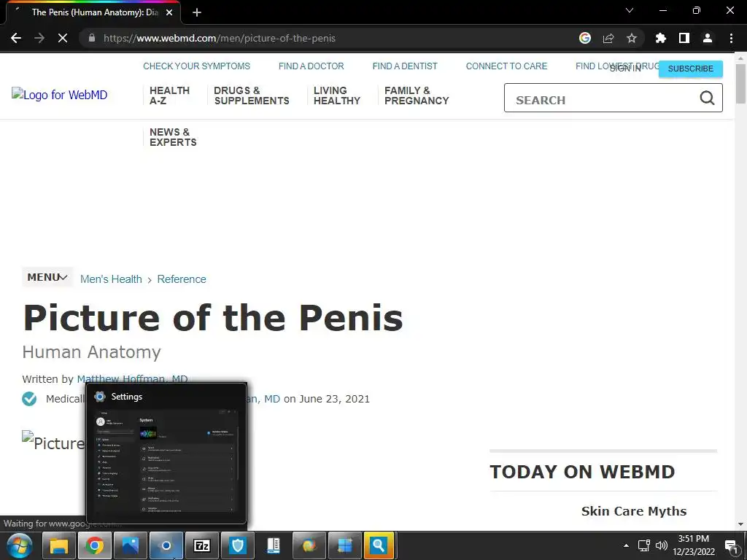747x560 pixels.
Task: Open the volume control icon
Action: click(661, 545)
